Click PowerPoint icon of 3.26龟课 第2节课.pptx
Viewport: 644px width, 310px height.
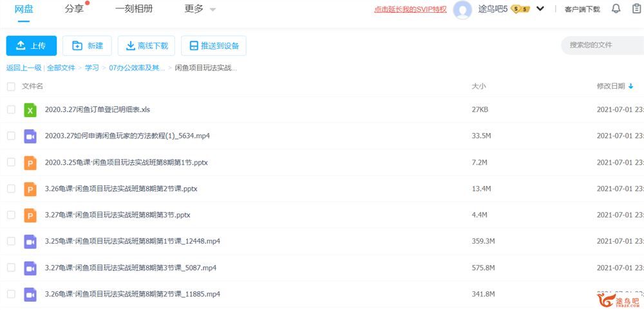click(30, 189)
